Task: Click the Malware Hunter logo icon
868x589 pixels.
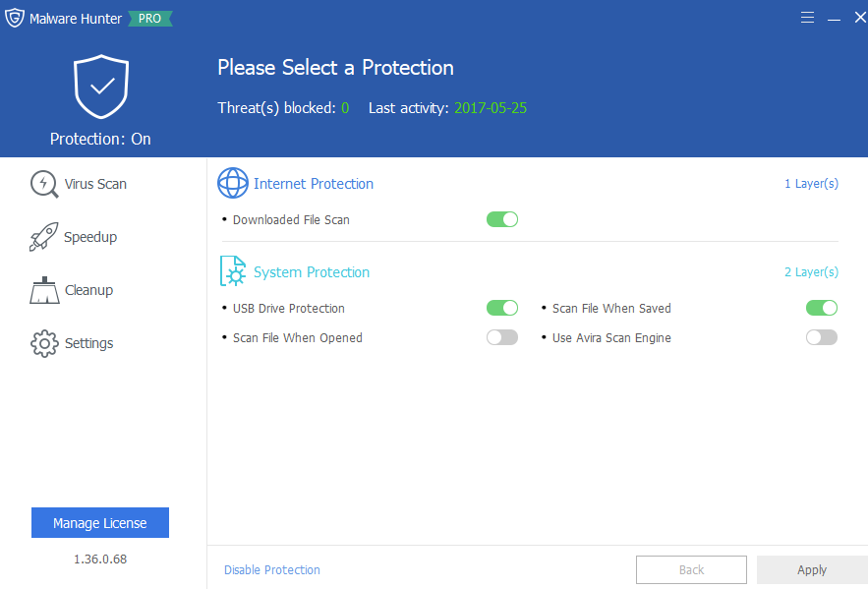Action: 15,19
